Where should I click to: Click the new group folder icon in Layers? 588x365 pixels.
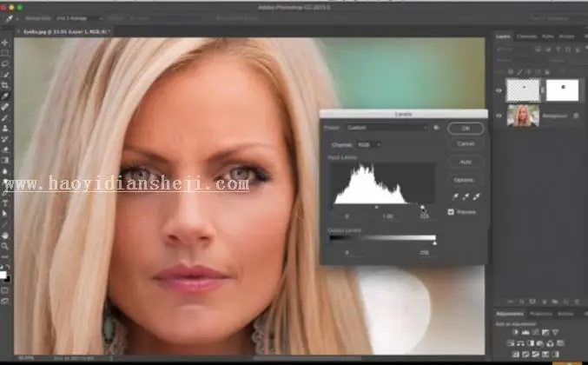[555, 302]
